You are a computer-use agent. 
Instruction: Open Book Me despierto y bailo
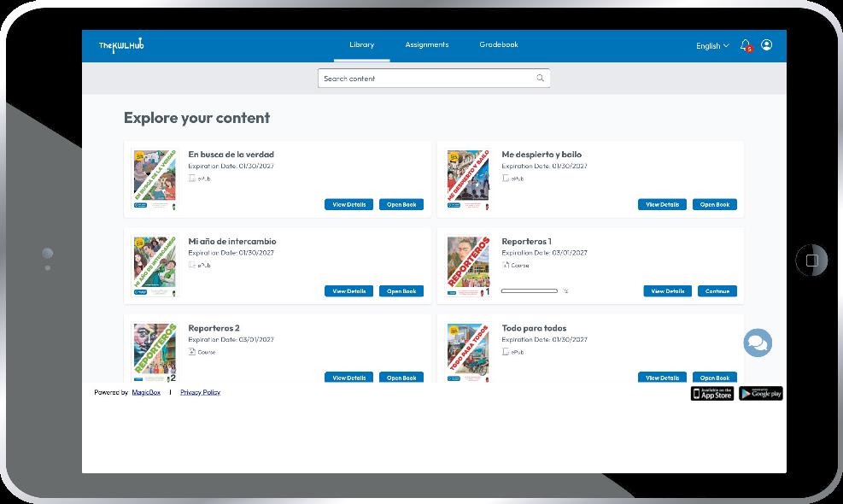click(715, 204)
